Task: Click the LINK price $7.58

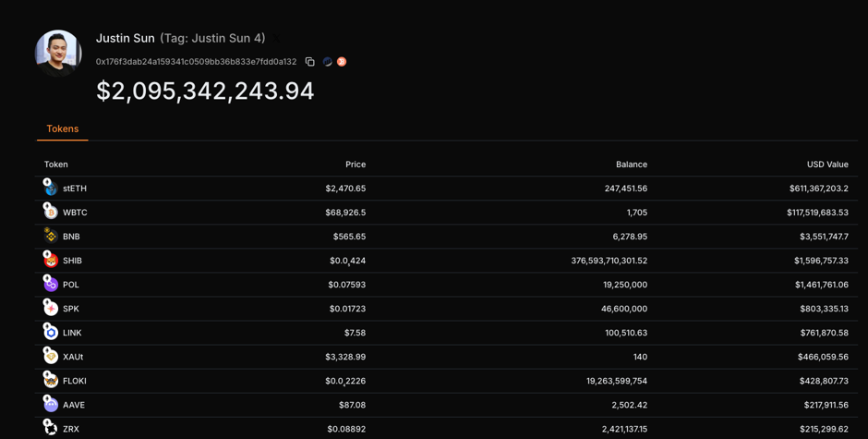Action: [355, 333]
